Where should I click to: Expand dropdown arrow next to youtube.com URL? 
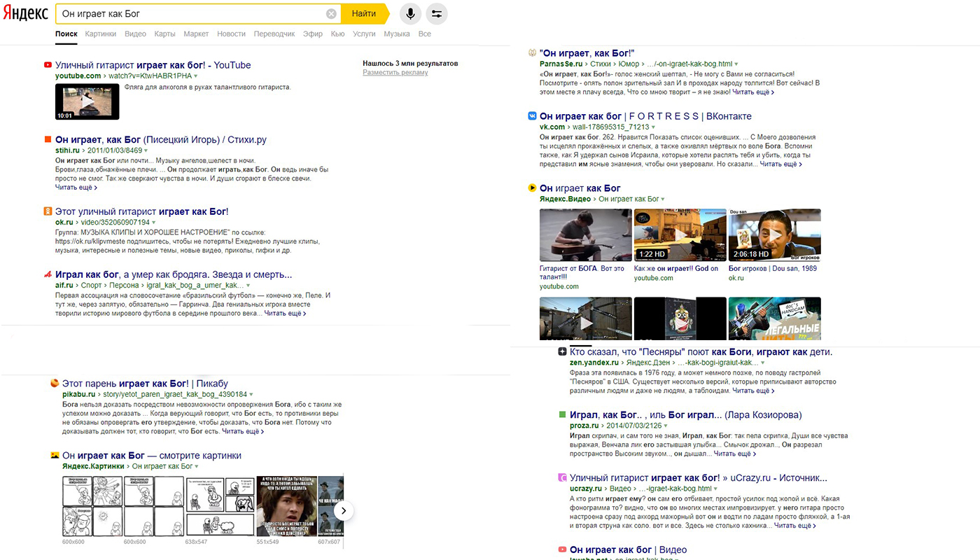point(196,76)
